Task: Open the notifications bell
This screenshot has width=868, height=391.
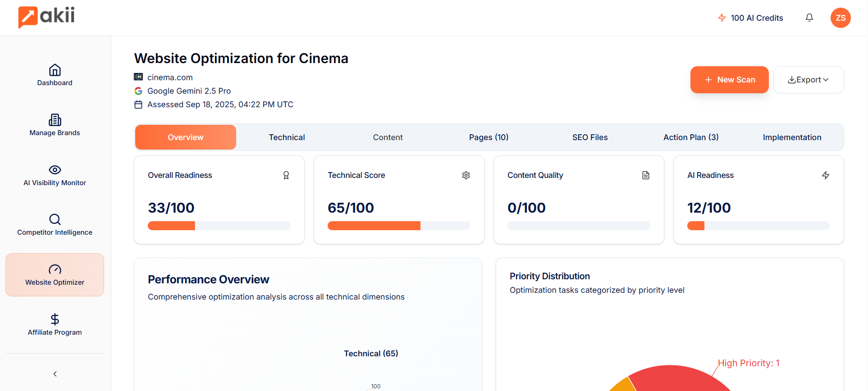Action: pyautogui.click(x=809, y=18)
